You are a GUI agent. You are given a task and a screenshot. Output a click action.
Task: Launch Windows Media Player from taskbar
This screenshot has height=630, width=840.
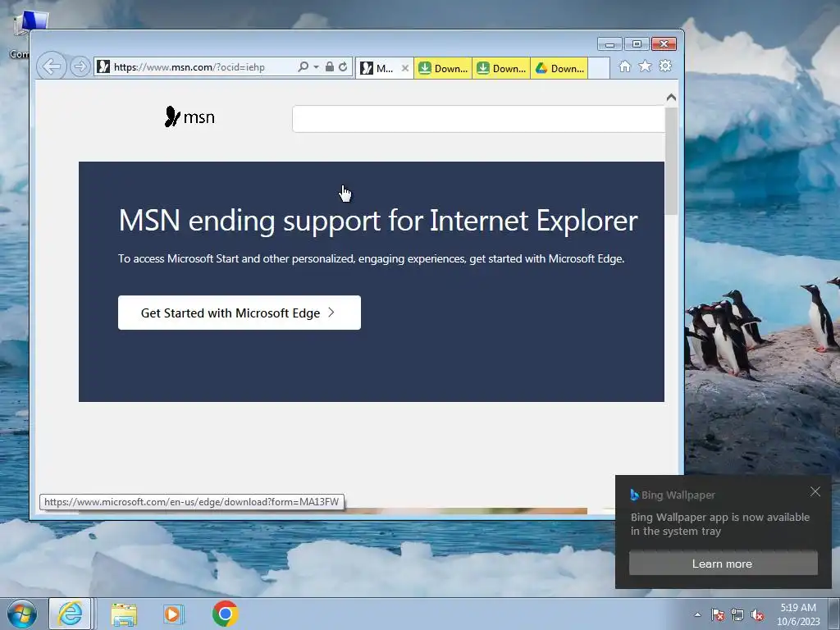(174, 614)
